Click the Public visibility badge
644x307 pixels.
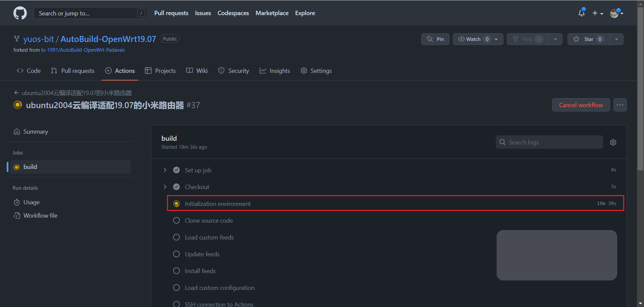point(170,39)
